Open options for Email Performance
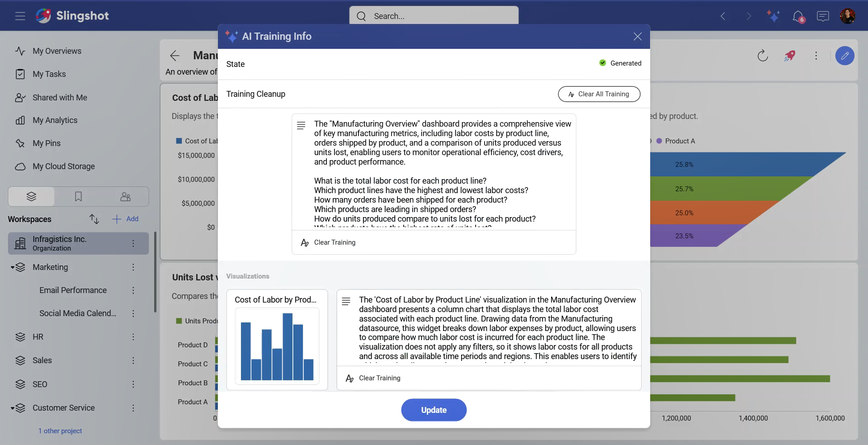Screen dimensions: 868x445 (x=133, y=290)
